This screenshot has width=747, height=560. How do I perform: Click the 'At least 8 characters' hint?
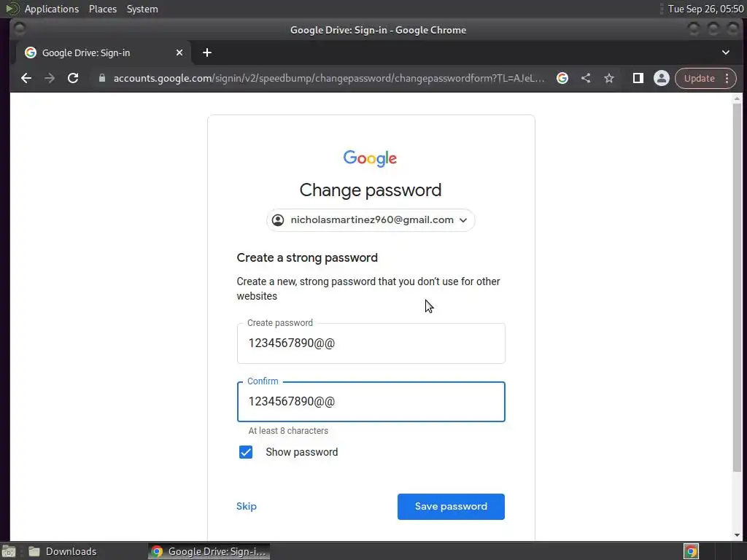288,430
